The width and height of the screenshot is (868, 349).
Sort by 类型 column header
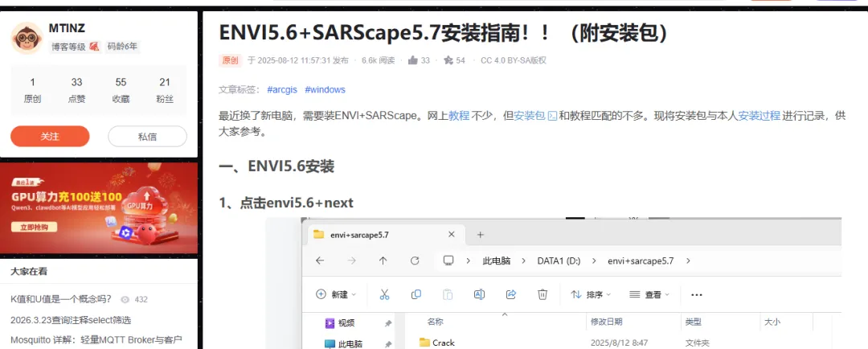click(693, 322)
